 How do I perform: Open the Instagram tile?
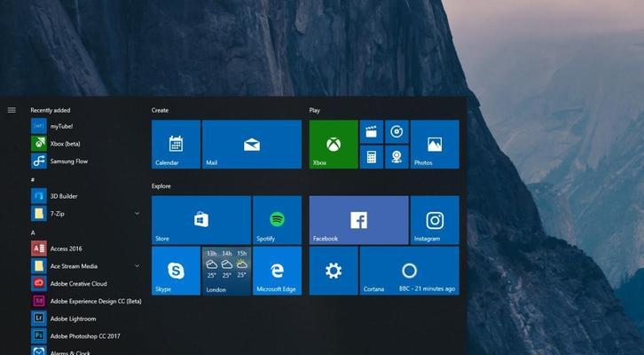435,220
